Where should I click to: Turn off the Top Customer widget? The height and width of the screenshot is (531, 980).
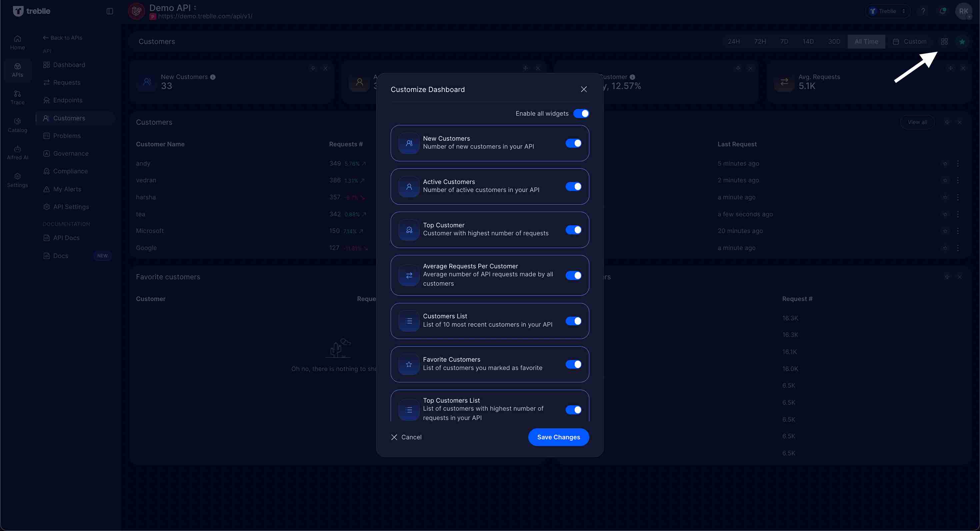(573, 230)
